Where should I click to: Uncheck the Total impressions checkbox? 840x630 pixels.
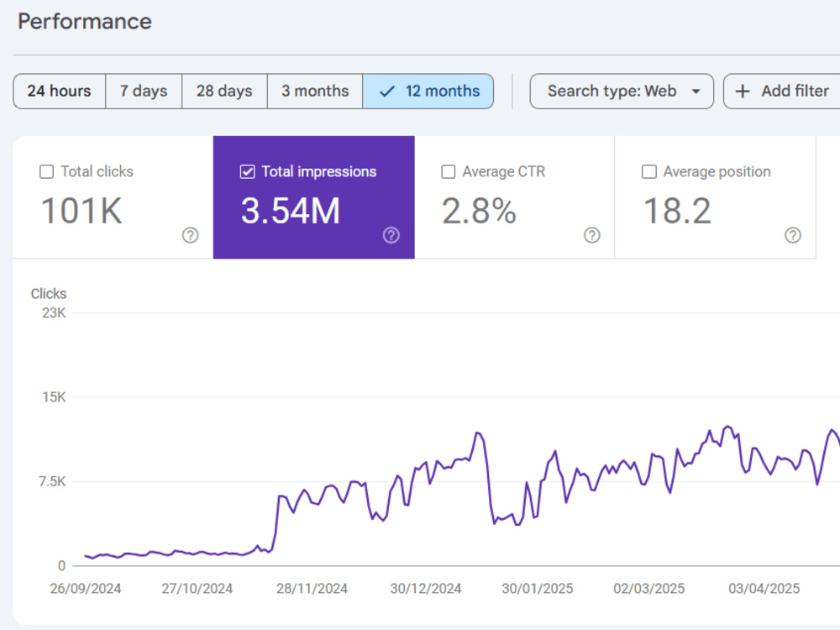point(248,171)
